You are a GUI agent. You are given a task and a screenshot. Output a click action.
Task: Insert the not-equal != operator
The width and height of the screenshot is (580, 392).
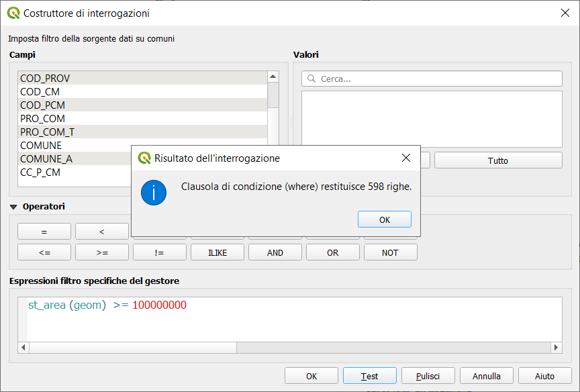(159, 252)
